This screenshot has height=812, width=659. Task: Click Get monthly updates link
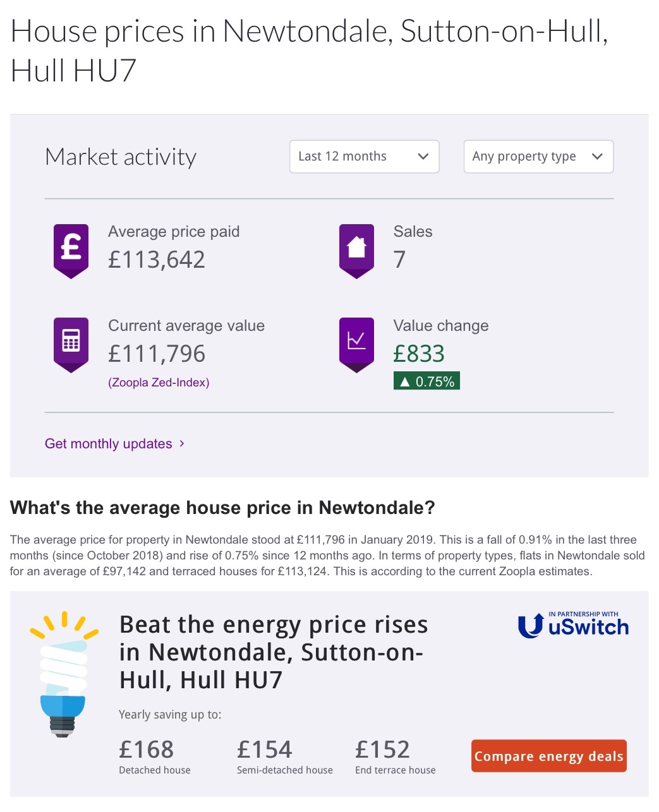tap(109, 444)
